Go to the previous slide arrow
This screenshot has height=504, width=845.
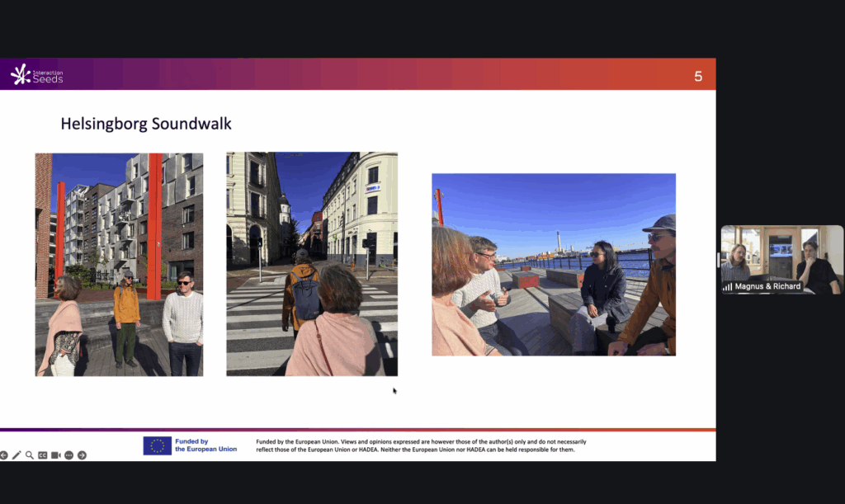tap(4, 455)
